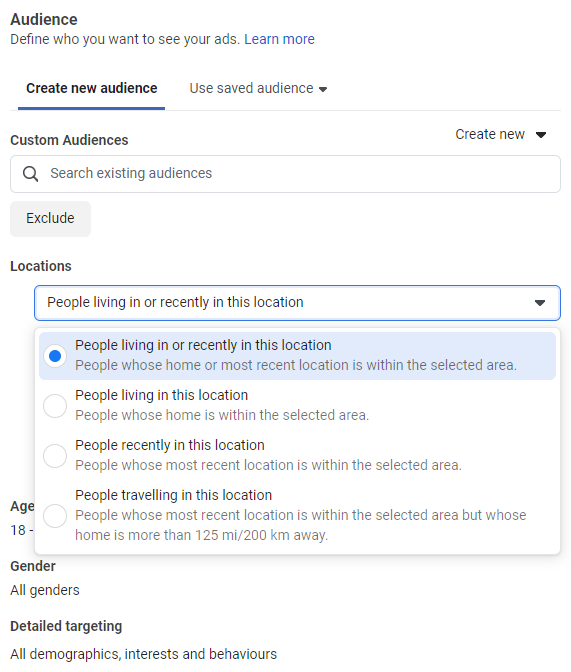
Task: Choose People travelling in this location option
Action: pyautogui.click(x=297, y=516)
